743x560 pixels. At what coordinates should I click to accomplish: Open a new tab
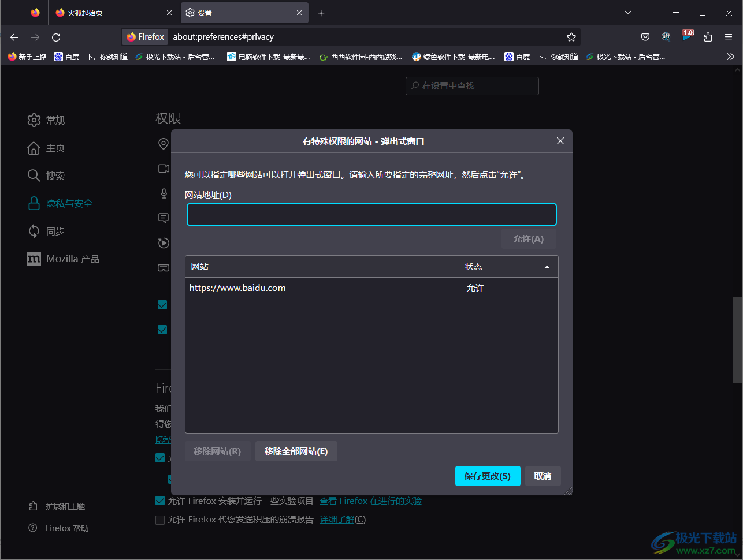tap(321, 13)
